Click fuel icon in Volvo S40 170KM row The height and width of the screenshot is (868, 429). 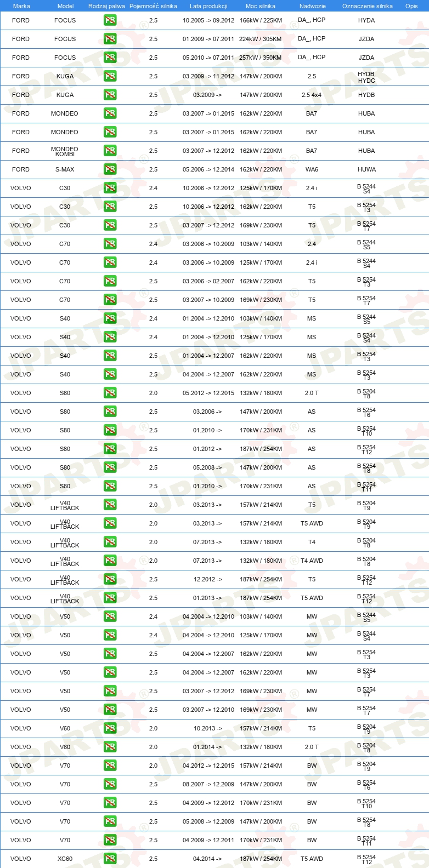[110, 337]
